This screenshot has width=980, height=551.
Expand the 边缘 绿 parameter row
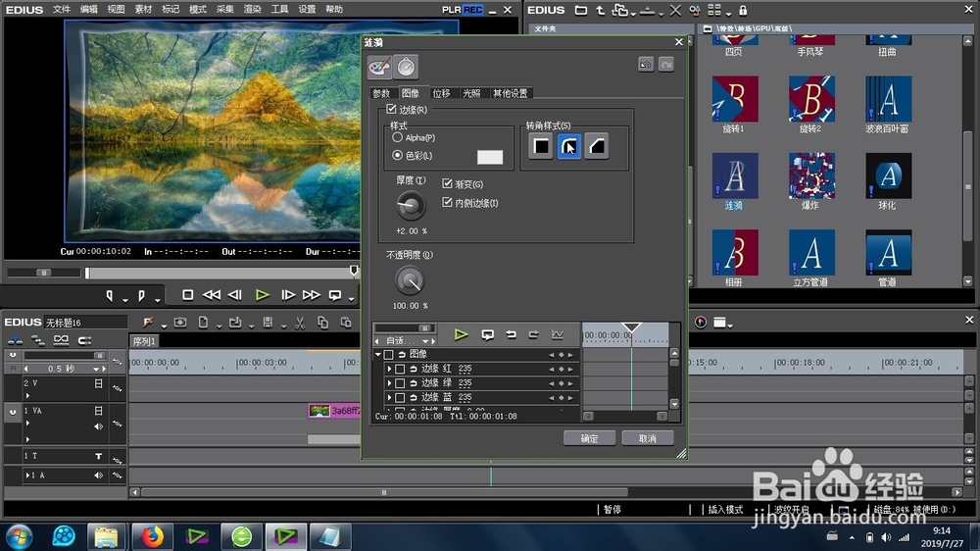(389, 383)
